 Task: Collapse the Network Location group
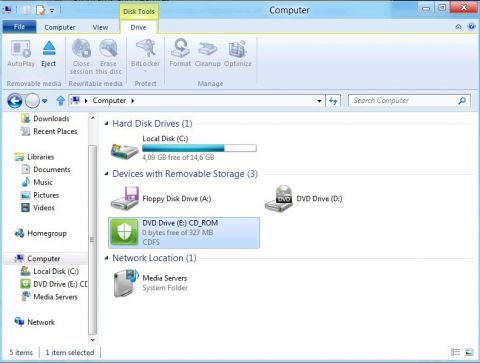click(x=106, y=258)
